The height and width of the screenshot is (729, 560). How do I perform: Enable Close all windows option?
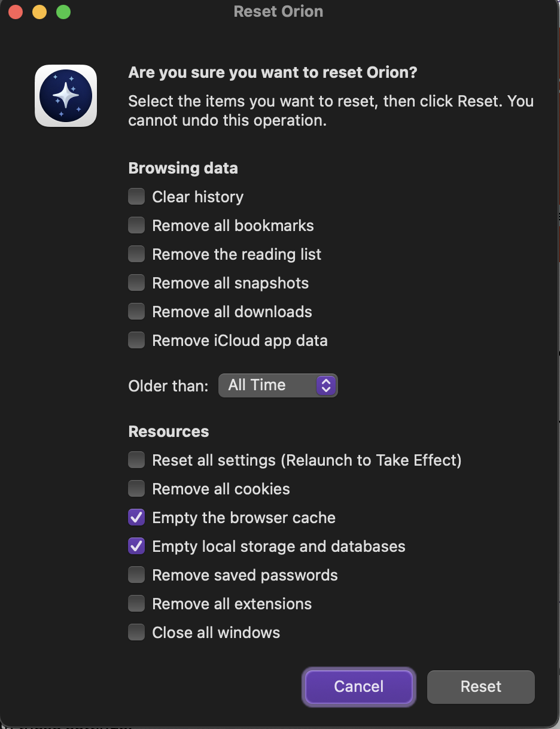click(x=136, y=632)
